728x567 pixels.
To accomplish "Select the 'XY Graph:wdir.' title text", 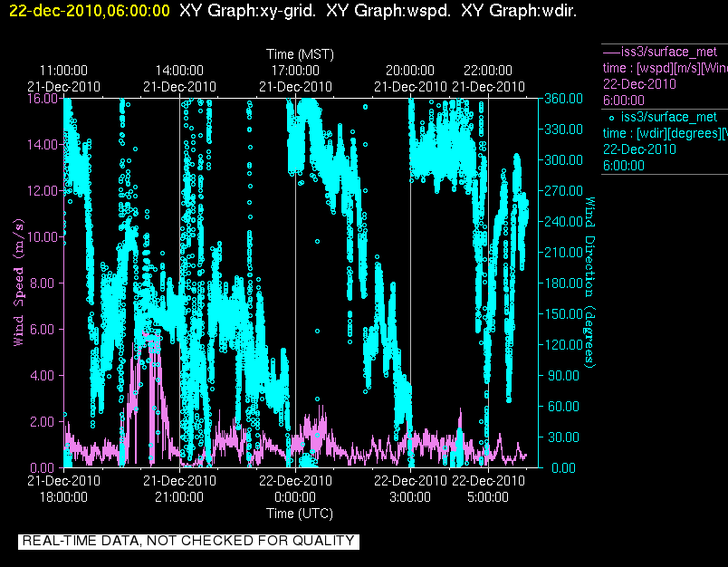I will pyautogui.click(x=519, y=11).
